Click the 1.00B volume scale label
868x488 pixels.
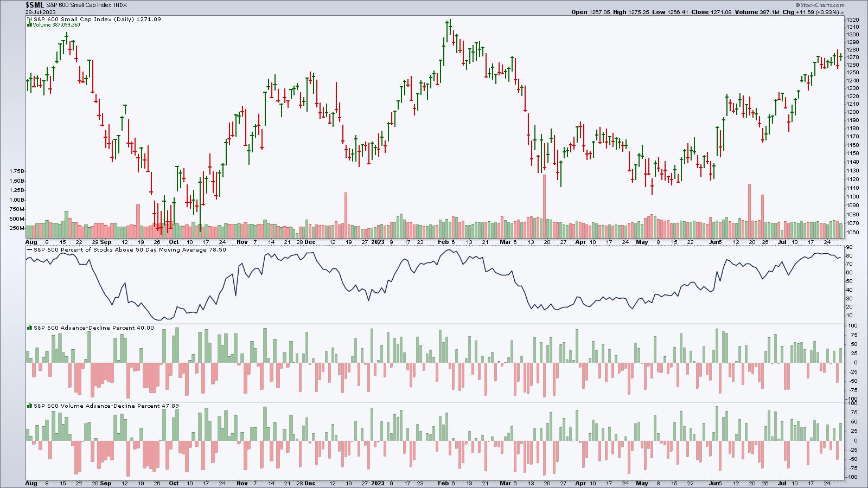coord(17,200)
